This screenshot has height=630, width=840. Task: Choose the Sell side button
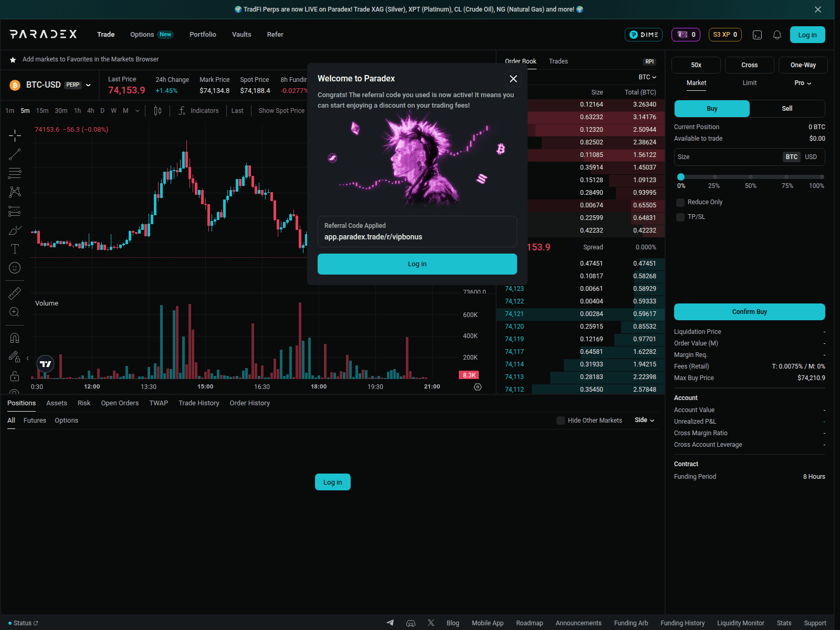[786, 109]
